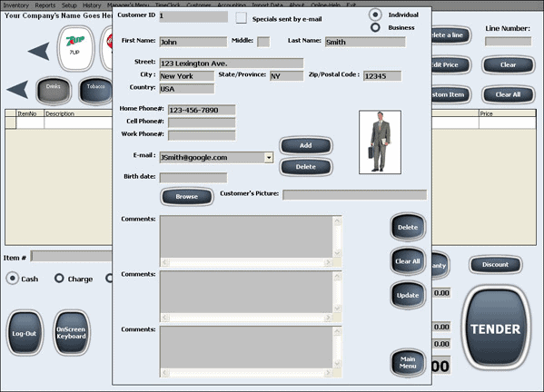Select the Business customer type
This screenshot has height=392, width=544.
click(375, 27)
